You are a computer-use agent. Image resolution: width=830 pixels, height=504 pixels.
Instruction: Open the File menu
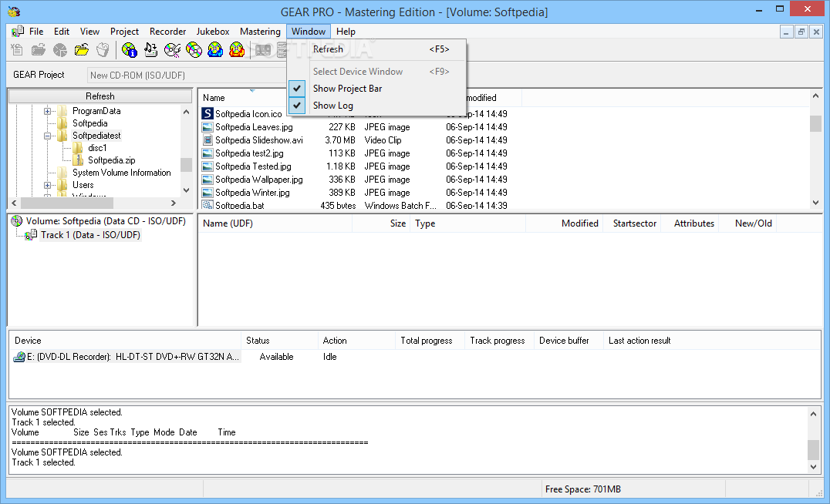click(x=36, y=31)
